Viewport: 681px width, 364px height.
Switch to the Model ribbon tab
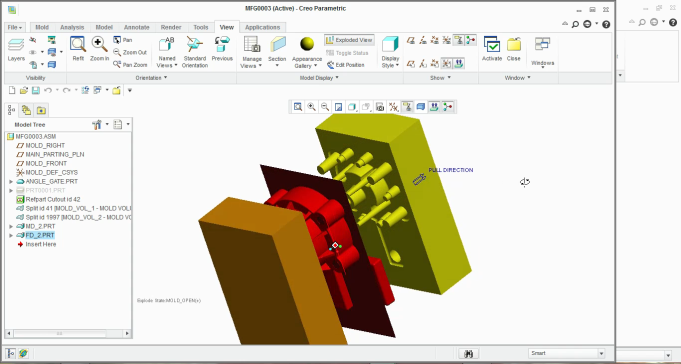pyautogui.click(x=104, y=27)
